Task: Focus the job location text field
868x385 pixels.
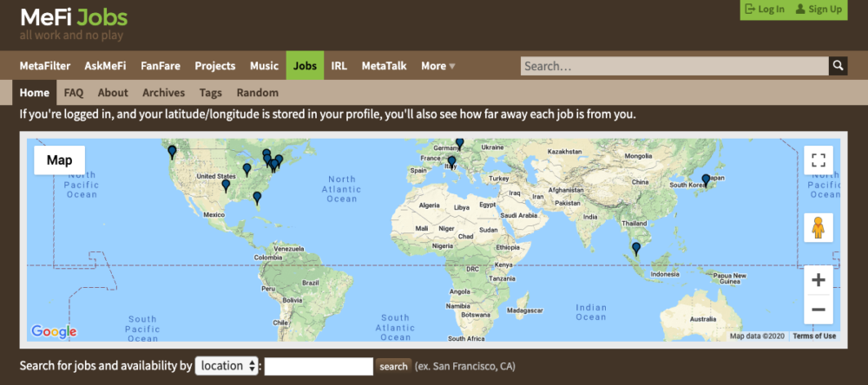Action: 319,366
